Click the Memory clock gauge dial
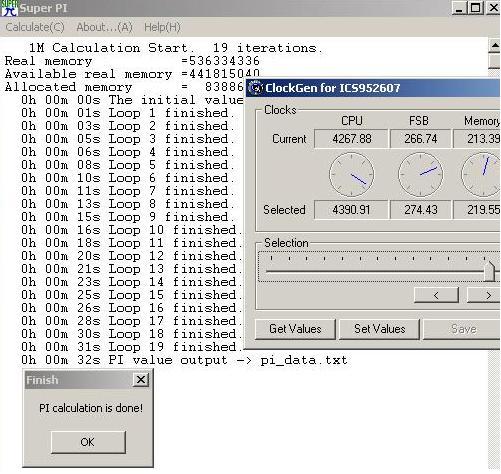Screen dimensions: 501x474 point(481,174)
